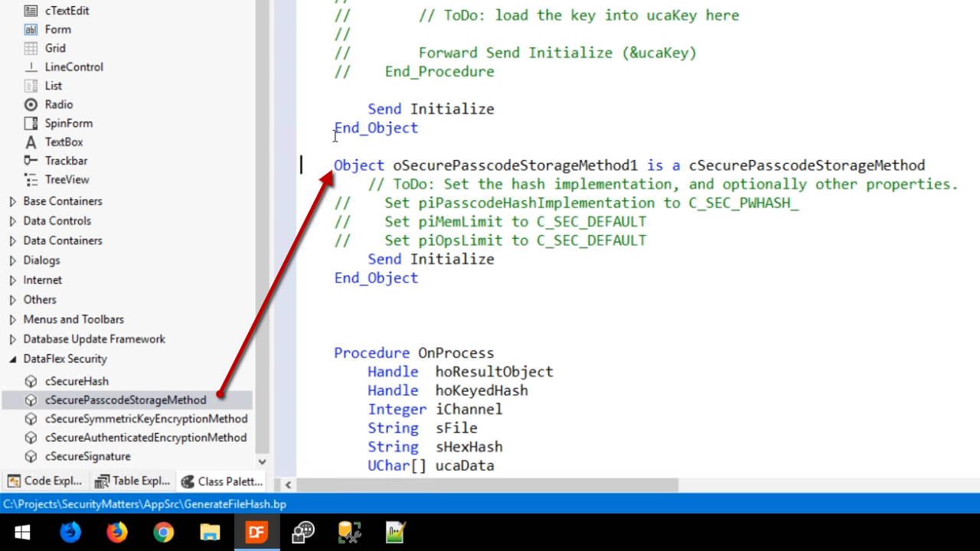Select cSecureAuthenticatedEncryptionMethod in the class list
This screenshot has height=551, width=980.
(145, 438)
